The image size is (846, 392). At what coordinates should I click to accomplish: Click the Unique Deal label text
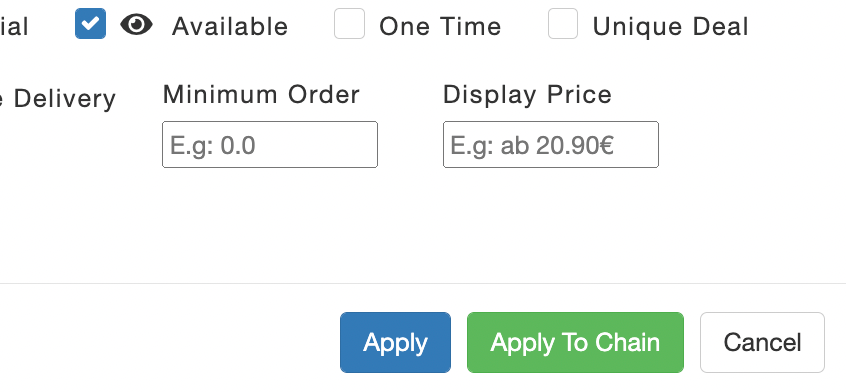(671, 26)
